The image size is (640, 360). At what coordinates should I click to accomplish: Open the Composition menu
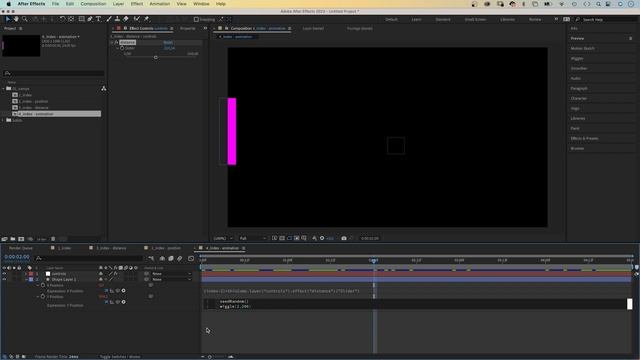93,4
